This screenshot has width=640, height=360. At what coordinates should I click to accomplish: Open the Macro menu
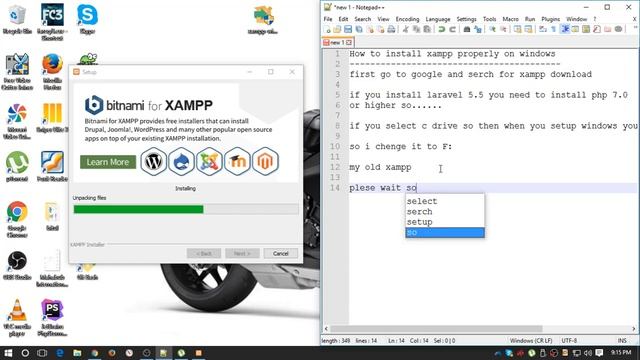510,19
